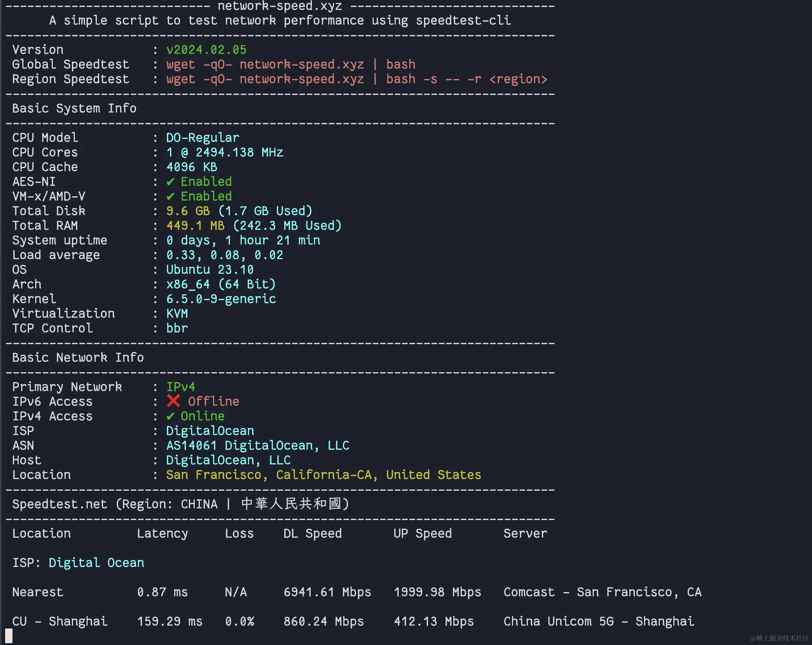This screenshot has height=645, width=812.
Task: Click the Host value DigitalOcean, LLC
Action: coord(228,460)
